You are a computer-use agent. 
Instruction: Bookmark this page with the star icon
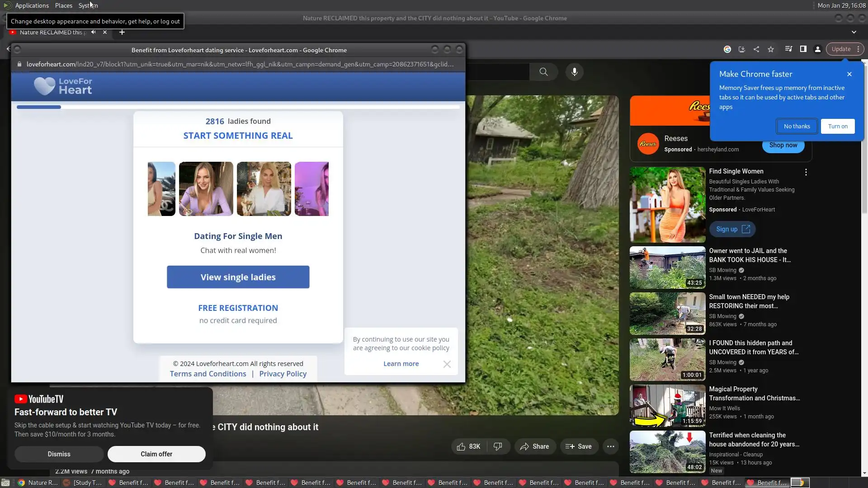tap(771, 49)
